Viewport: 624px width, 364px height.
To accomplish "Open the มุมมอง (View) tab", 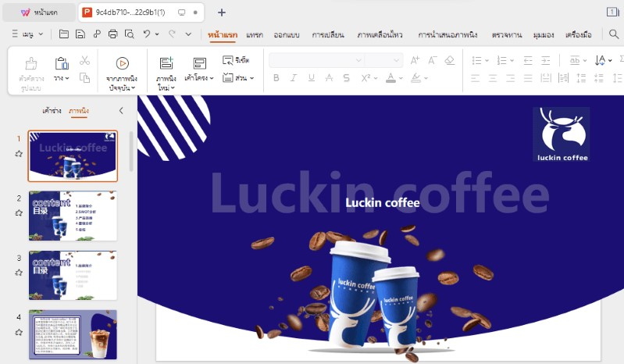I will tap(544, 35).
